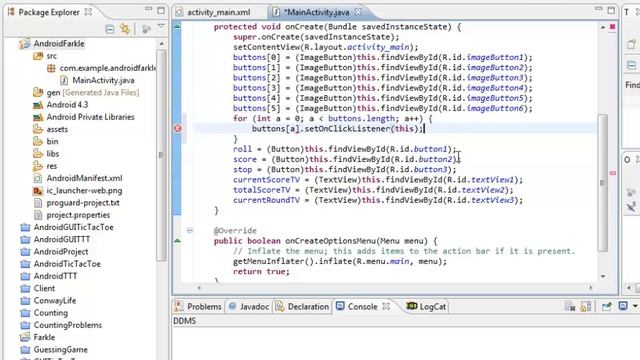The width and height of the screenshot is (640, 360).
Task: Select AndroidTicTacToe project
Action: click(x=67, y=264)
